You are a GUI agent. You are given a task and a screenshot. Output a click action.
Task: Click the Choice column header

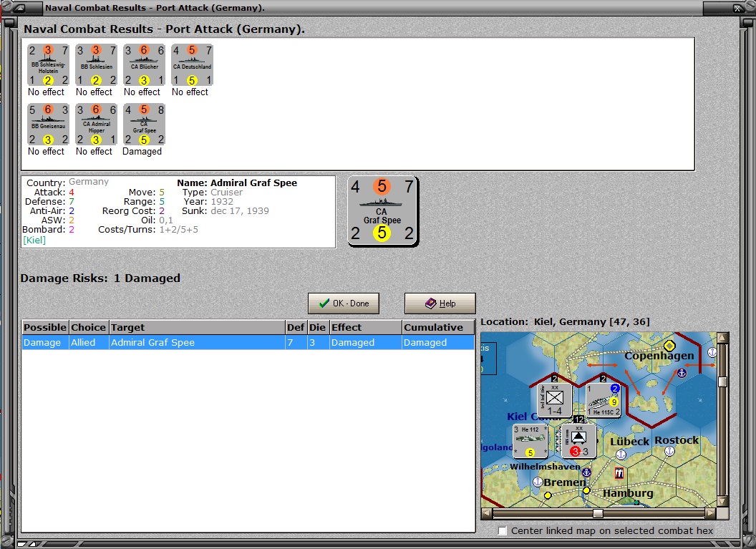[89, 327]
